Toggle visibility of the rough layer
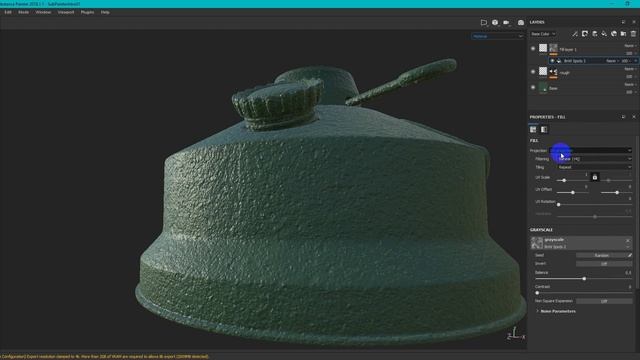This screenshot has width=640, height=360. point(533,72)
